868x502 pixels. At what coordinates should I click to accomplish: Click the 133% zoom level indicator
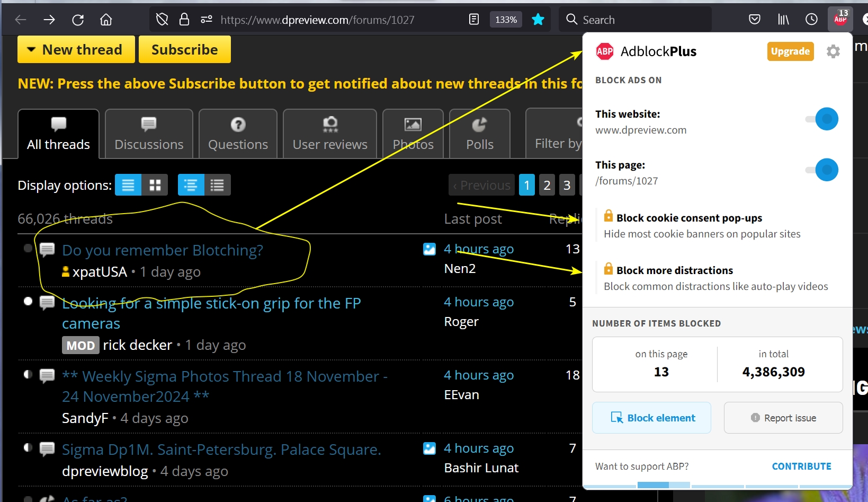(506, 20)
